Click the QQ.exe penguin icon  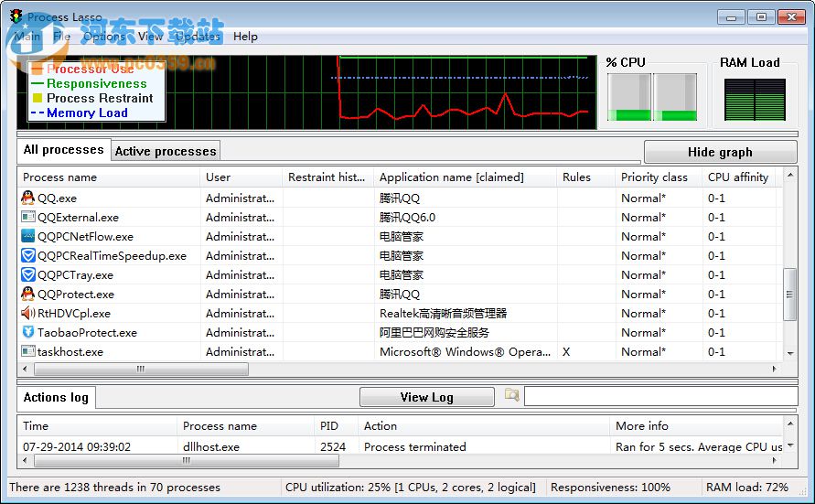click(x=28, y=198)
